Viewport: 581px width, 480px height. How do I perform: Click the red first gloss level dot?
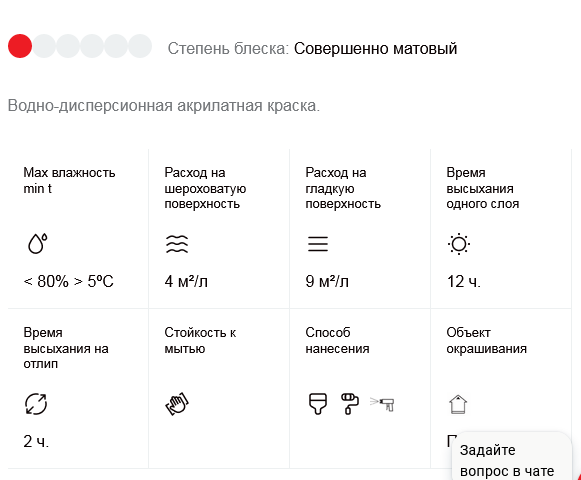coord(20,46)
